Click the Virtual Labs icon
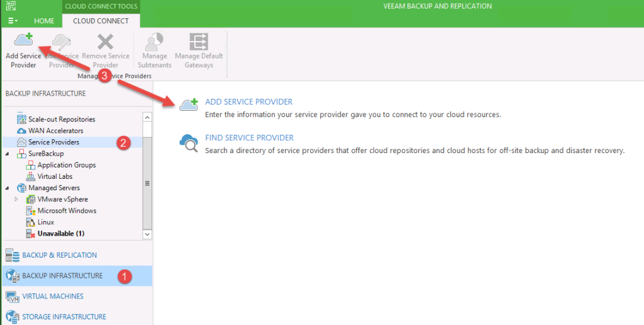Image resolution: width=644 pixels, height=325 pixels. pyautogui.click(x=31, y=176)
